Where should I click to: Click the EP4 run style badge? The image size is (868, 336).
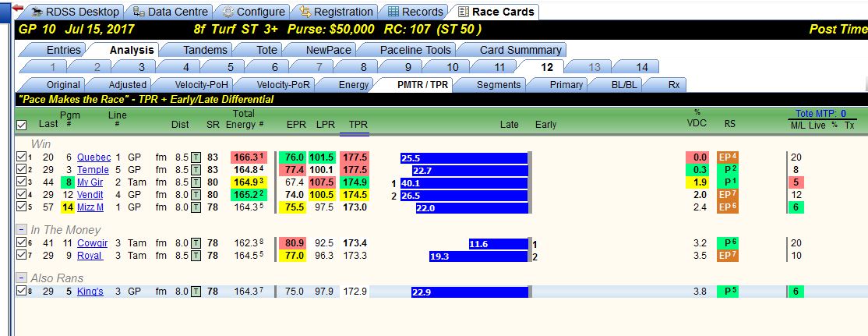[728, 157]
